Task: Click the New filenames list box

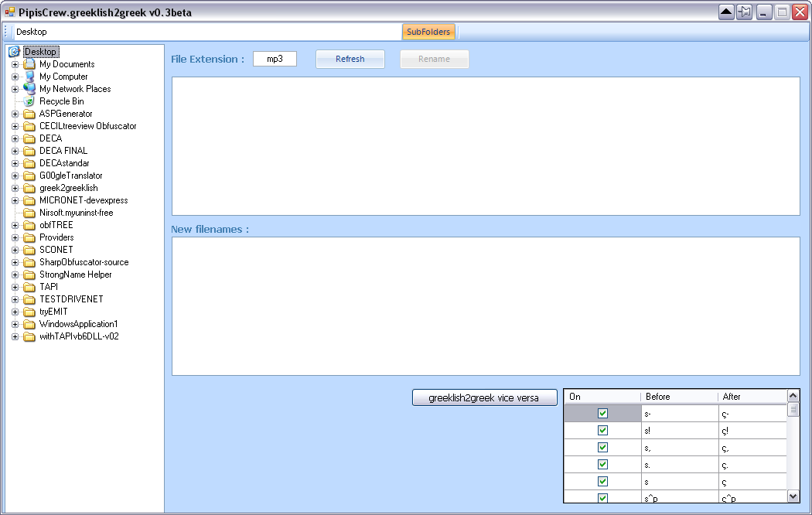Action: coord(486,306)
